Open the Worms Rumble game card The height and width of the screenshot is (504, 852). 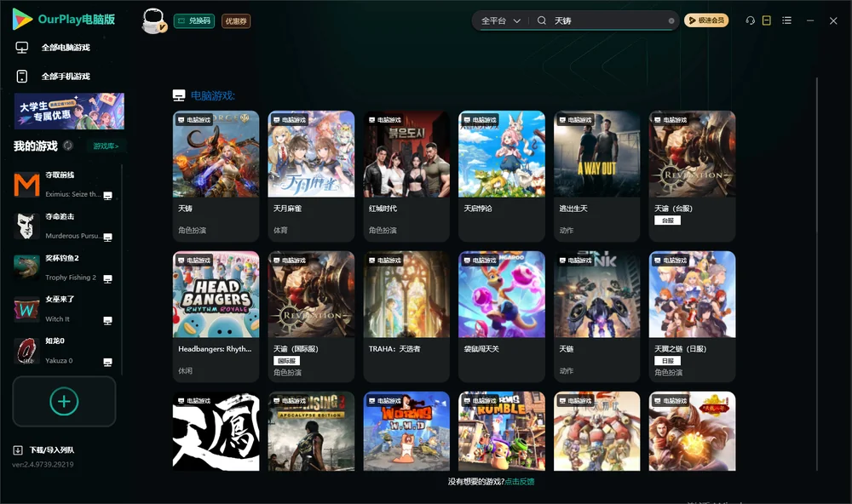point(502,432)
